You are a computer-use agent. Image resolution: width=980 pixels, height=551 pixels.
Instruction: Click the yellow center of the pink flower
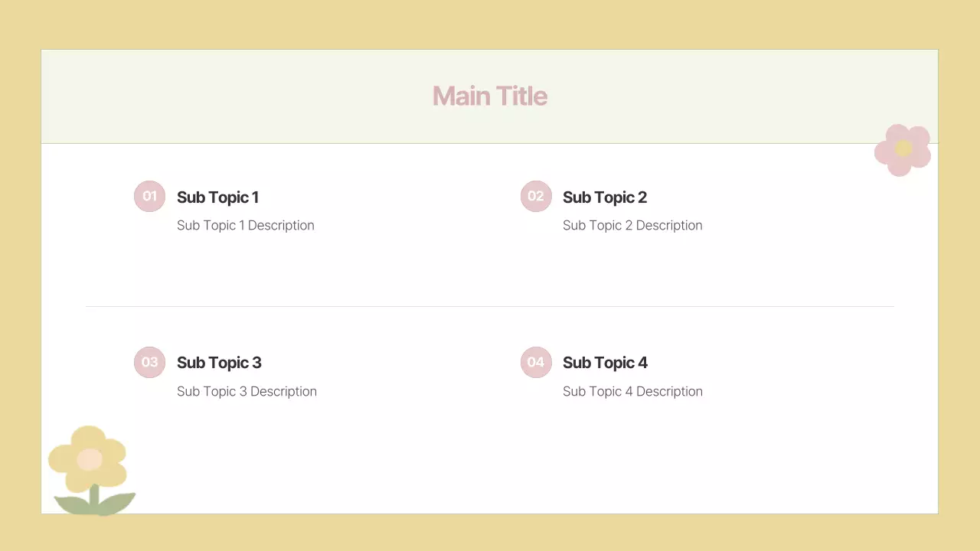click(903, 148)
